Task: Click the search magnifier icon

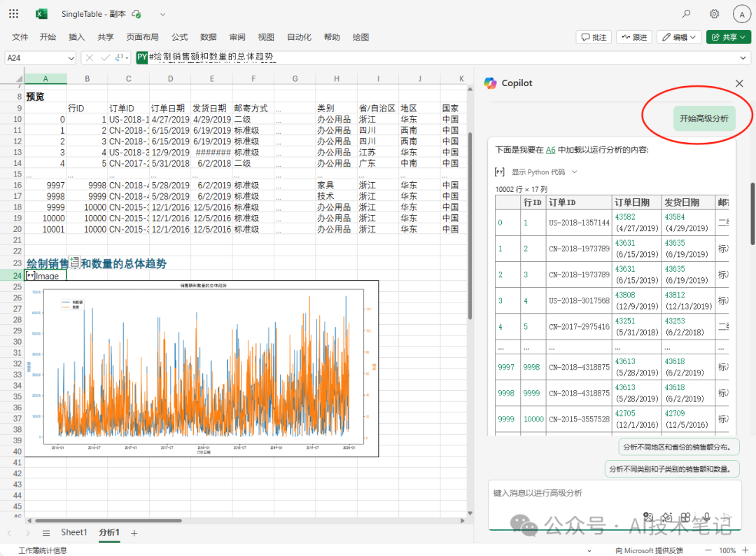Action: pyautogui.click(x=686, y=14)
